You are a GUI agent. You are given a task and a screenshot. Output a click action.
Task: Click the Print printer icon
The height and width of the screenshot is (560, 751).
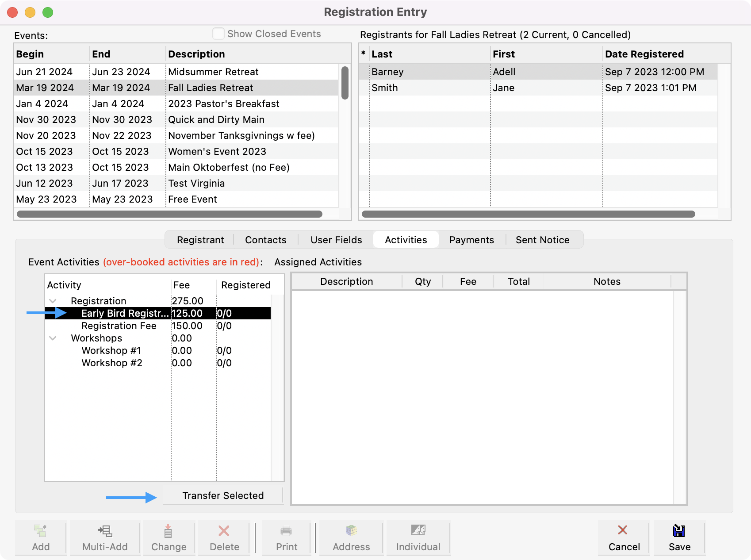(x=286, y=531)
